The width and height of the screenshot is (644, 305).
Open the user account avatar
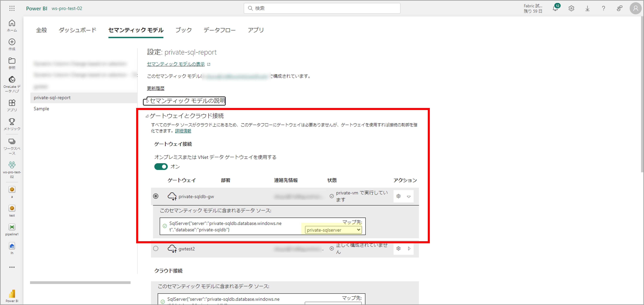(635, 8)
